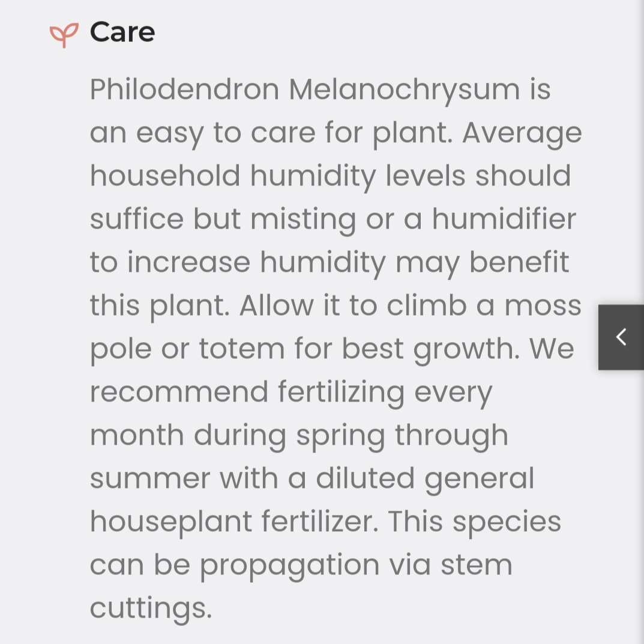
Task: Expand the side panel with left chevron
Action: (x=621, y=337)
